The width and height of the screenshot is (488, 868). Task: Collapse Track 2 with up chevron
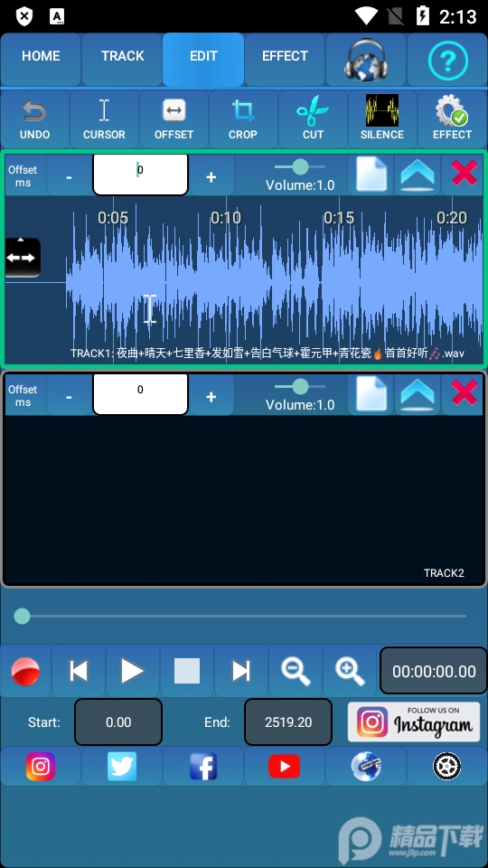tap(418, 395)
